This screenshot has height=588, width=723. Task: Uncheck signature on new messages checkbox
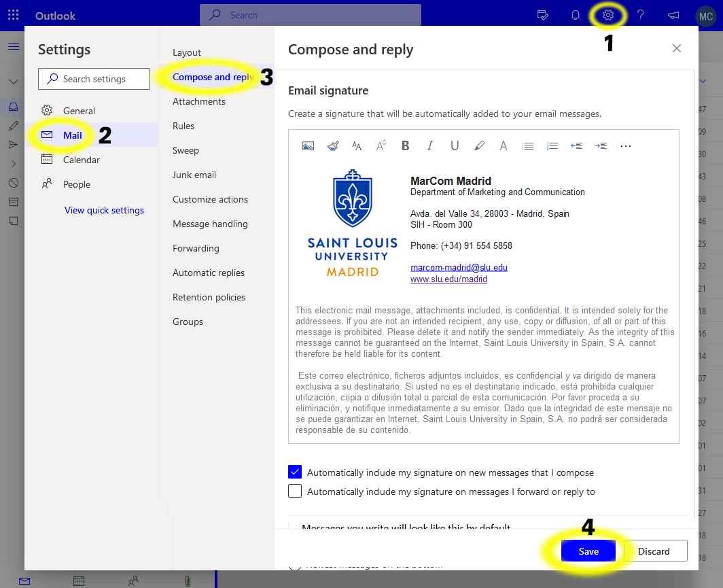295,472
